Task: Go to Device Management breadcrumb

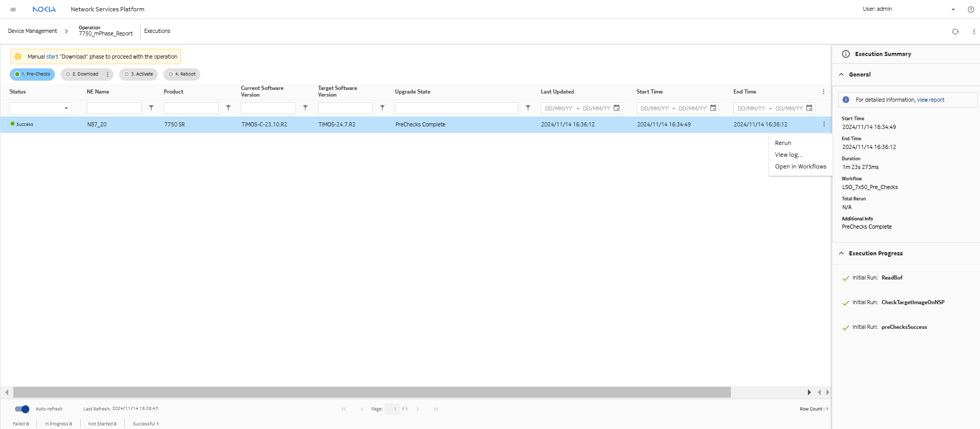Action: [x=32, y=31]
